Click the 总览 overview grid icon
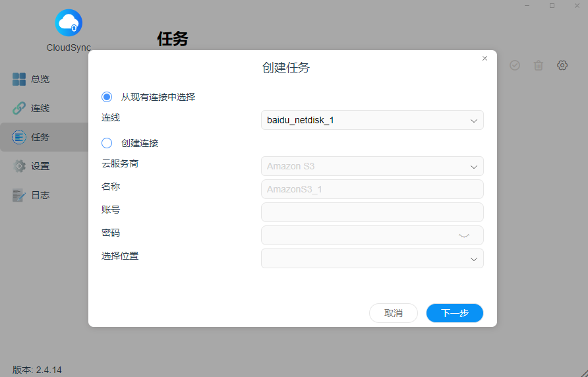Screen dimensions: 588x377 click(19, 79)
